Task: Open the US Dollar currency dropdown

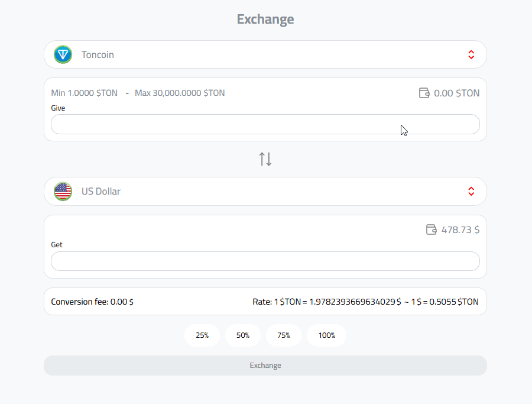Action: 265,192
